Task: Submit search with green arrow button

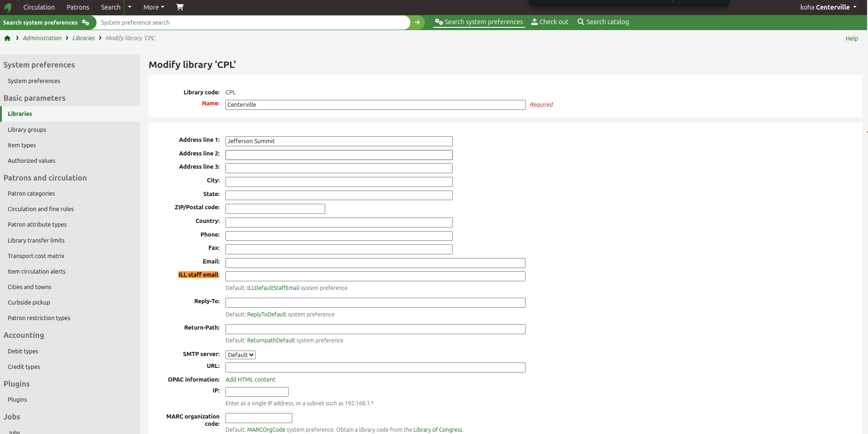Action: point(417,22)
